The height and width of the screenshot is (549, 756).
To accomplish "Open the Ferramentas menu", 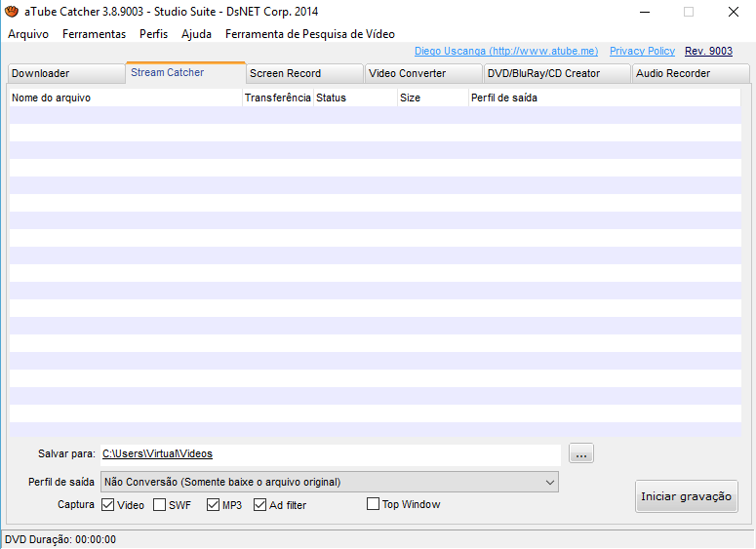I will tap(94, 34).
